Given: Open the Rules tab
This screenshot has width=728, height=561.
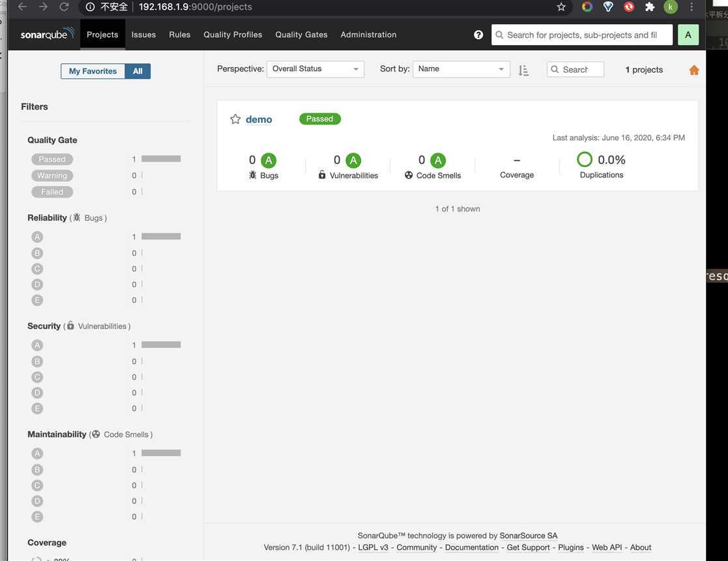Looking at the screenshot, I should coord(180,35).
